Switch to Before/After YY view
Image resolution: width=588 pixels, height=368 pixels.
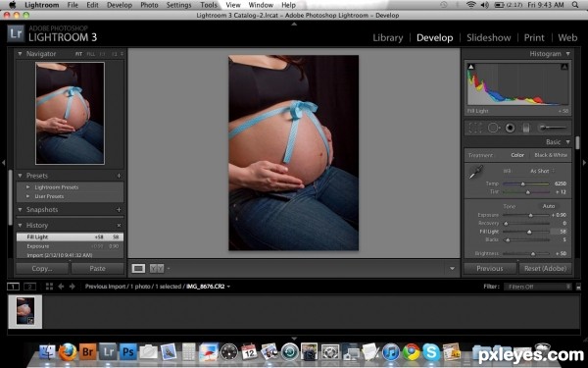157,269
